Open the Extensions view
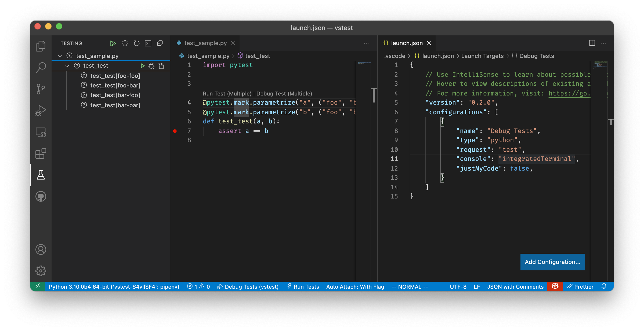This screenshot has width=644, height=331. click(41, 153)
